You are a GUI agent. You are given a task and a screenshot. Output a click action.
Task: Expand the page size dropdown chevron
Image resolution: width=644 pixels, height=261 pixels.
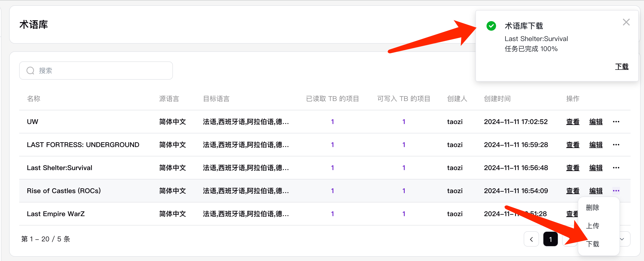click(622, 239)
